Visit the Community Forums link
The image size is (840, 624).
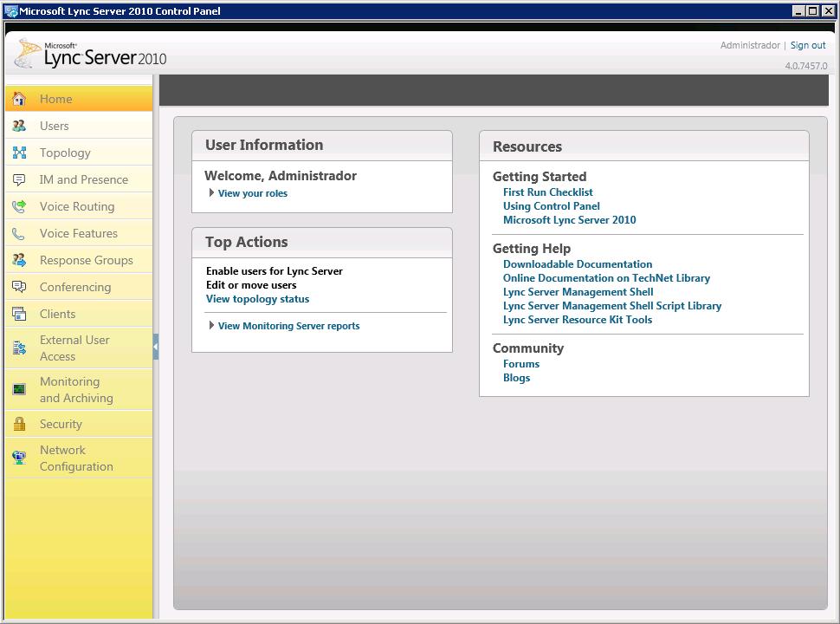(x=520, y=364)
